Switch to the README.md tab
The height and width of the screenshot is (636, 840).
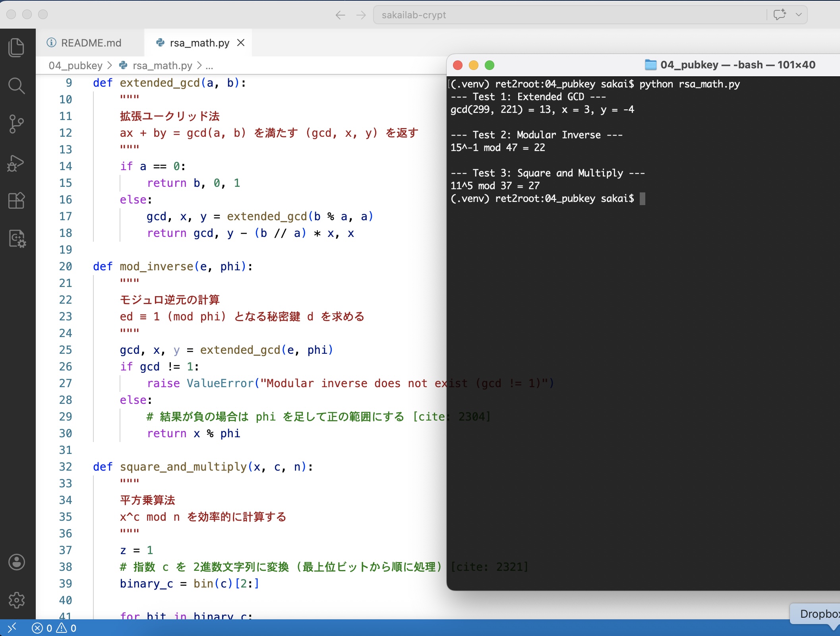click(x=91, y=43)
